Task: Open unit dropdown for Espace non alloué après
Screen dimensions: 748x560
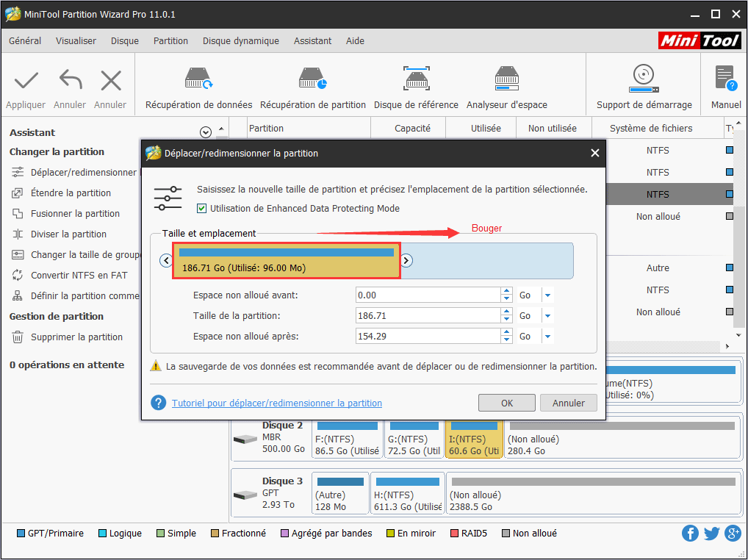Action: tap(547, 337)
